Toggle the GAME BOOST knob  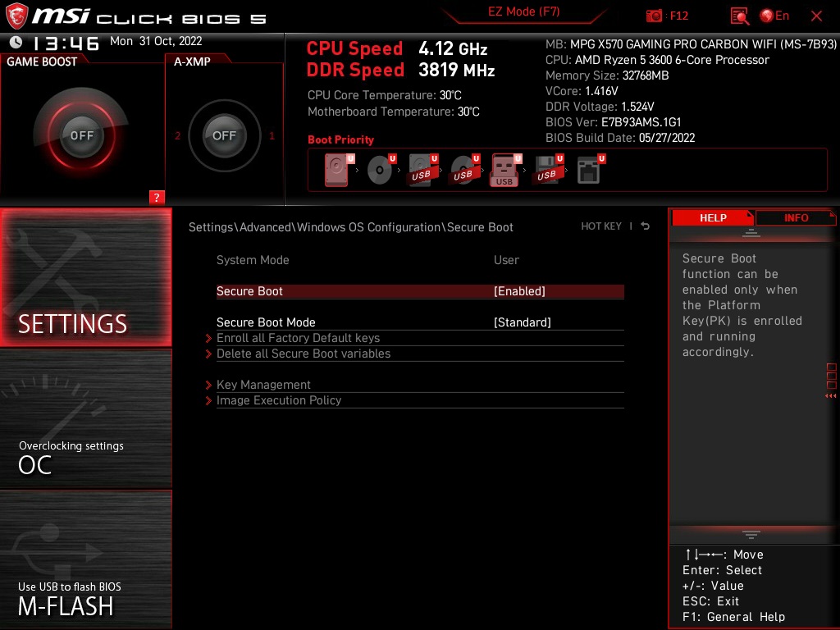(x=81, y=135)
